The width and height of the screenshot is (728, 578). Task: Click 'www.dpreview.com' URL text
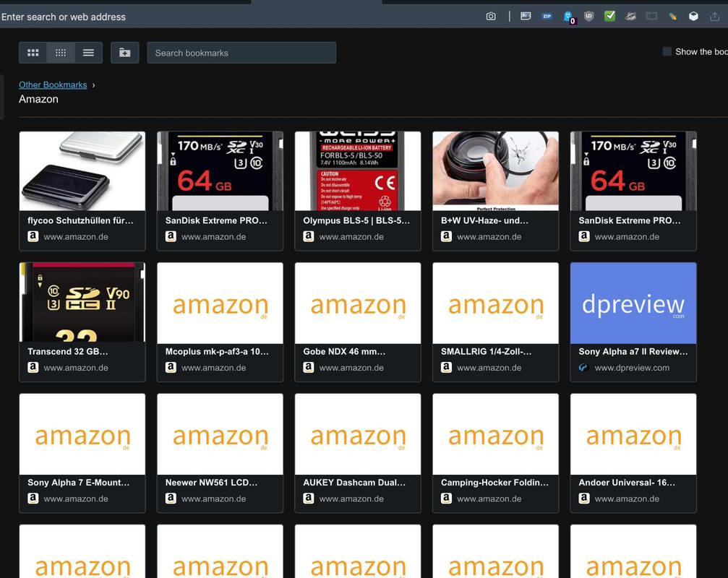coord(632,368)
